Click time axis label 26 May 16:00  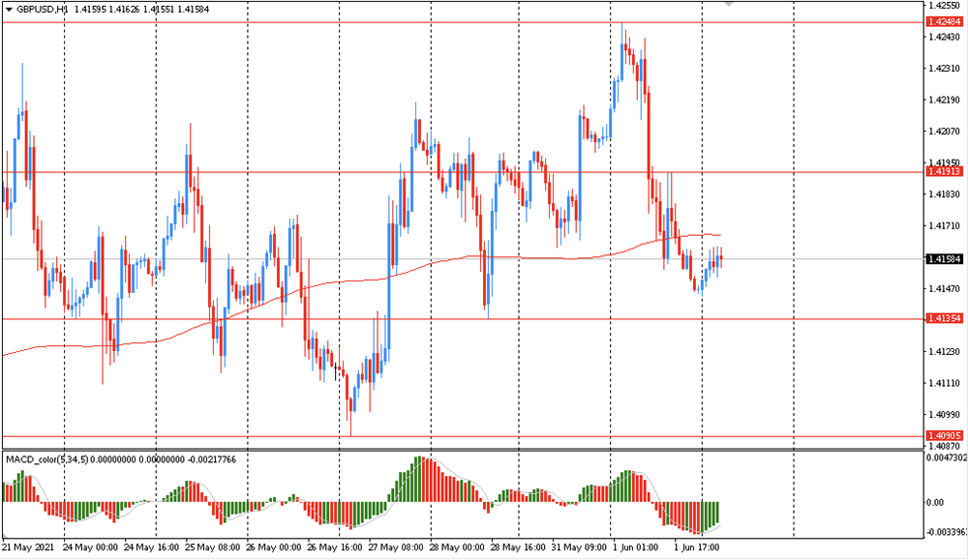coord(335,547)
